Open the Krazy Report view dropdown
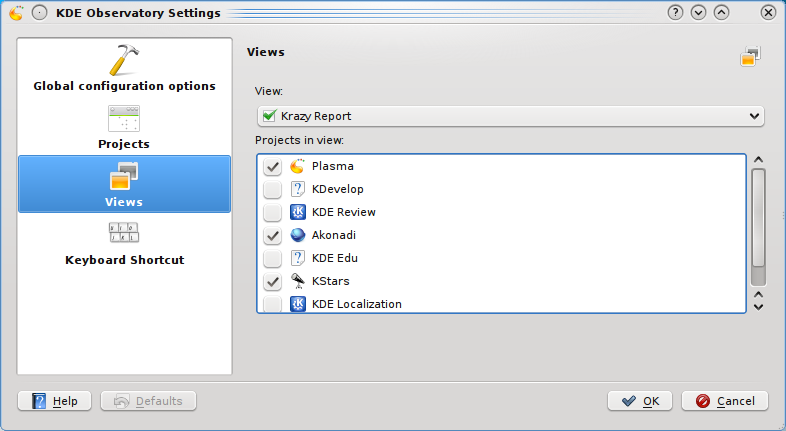The height and width of the screenshot is (431, 786). click(510, 116)
